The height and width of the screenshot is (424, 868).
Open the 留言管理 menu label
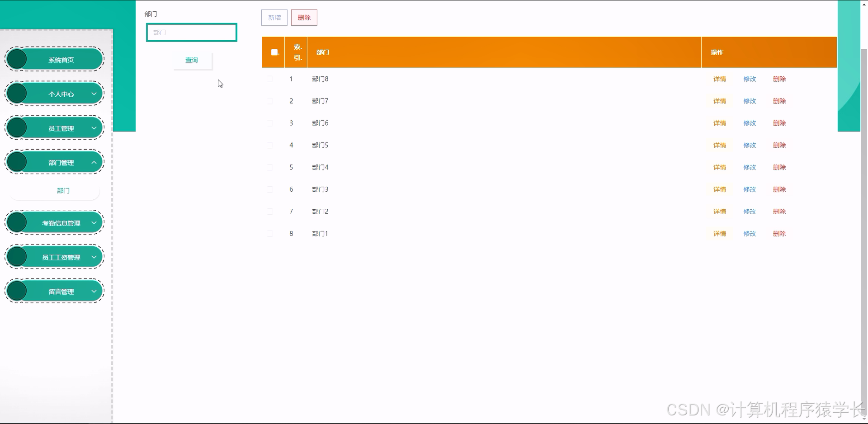61,292
